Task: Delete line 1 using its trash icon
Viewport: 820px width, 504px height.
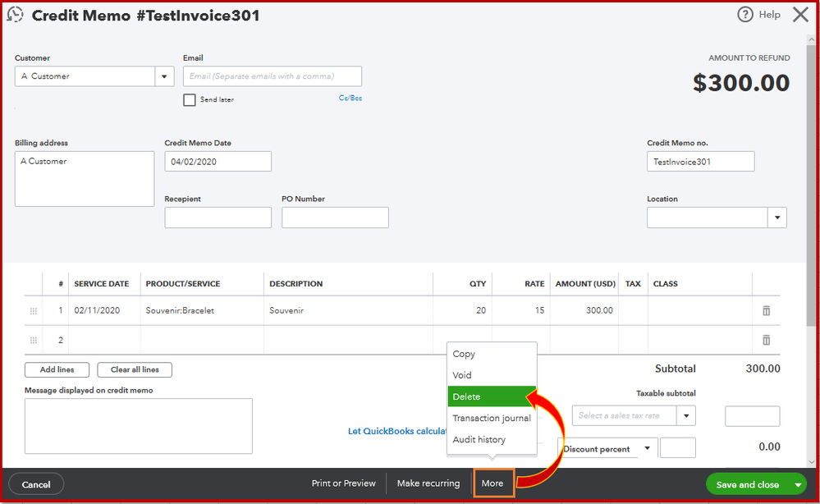Action: coord(766,310)
